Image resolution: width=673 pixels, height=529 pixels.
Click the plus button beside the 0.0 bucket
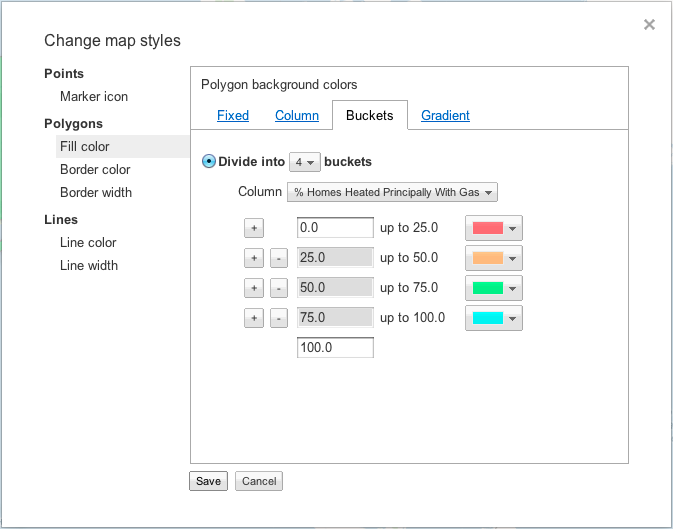(x=254, y=228)
